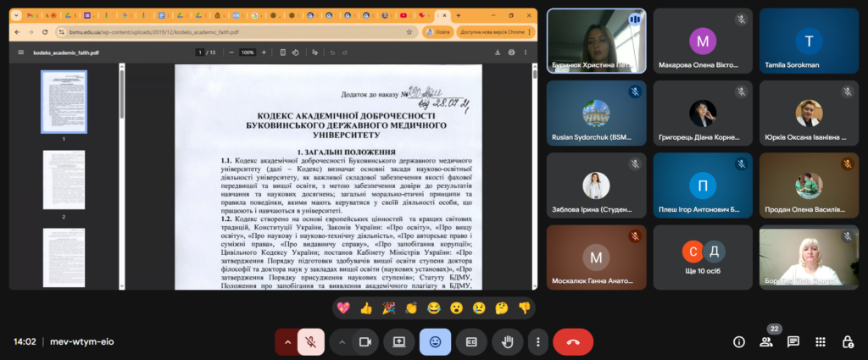Click the present screen icon

tap(398, 341)
